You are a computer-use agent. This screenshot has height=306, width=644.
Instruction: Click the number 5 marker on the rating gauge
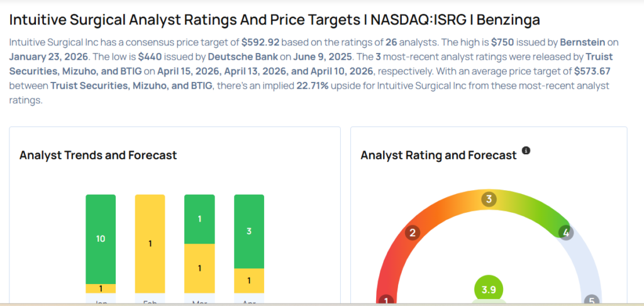[x=591, y=301]
